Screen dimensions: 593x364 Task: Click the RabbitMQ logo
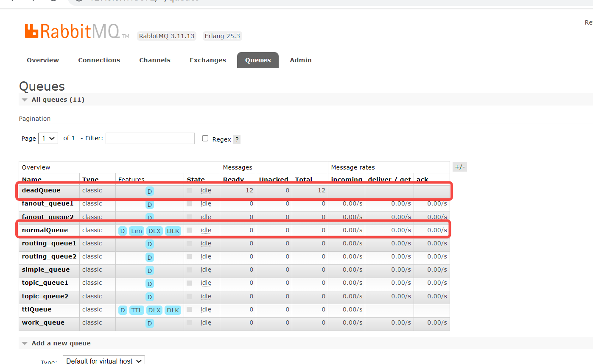pyautogui.click(x=77, y=31)
